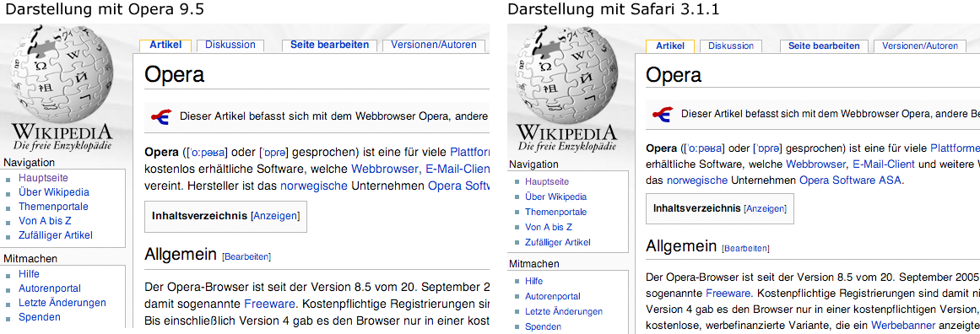Select 'Seite bearbeiten' tab in Safari view
Viewport: 980px width, 334px height.
(x=824, y=46)
